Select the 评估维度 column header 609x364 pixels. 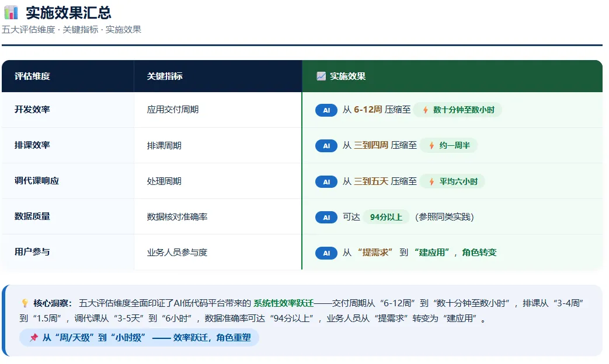(32, 76)
